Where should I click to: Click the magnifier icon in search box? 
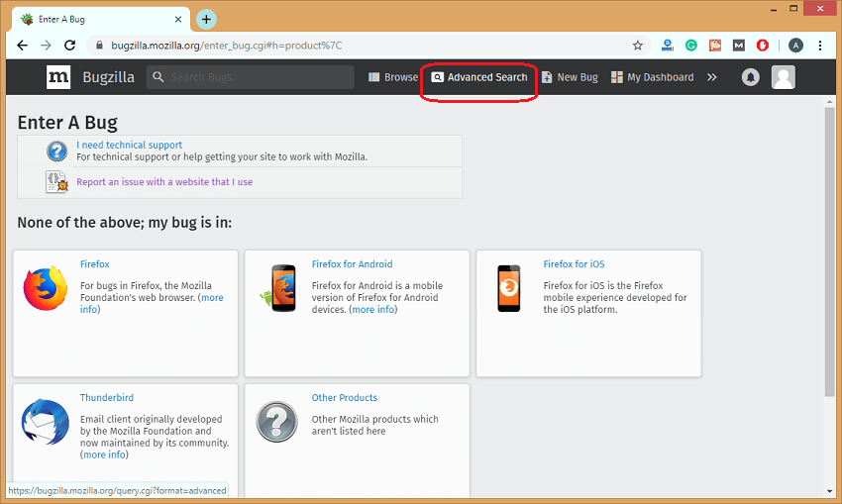point(158,77)
